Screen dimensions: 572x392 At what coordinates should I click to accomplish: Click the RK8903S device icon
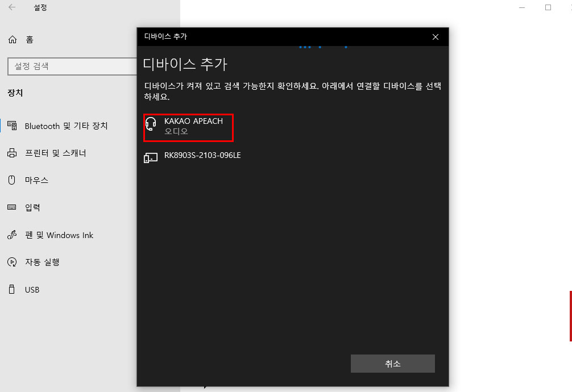[x=151, y=158]
